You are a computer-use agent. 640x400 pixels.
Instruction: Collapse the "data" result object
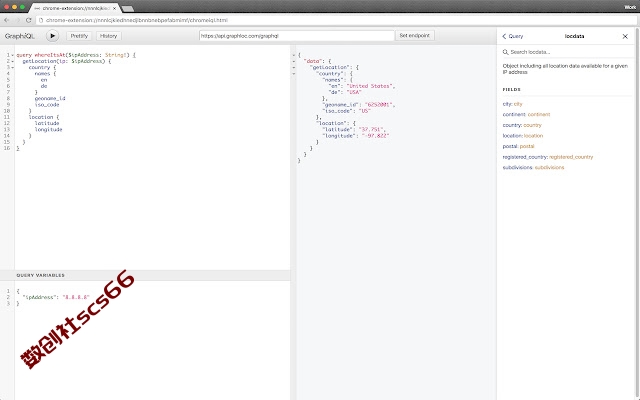pos(294,61)
